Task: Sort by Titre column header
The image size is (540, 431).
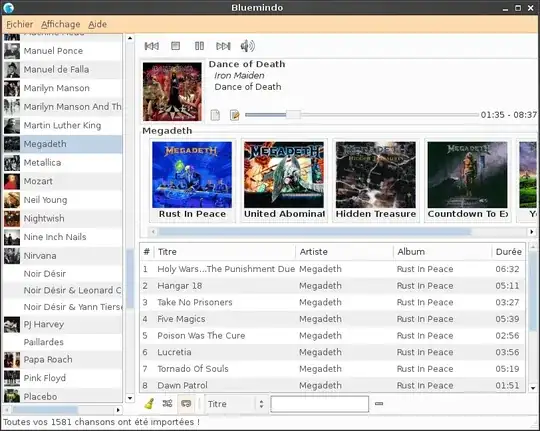Action: (225, 252)
